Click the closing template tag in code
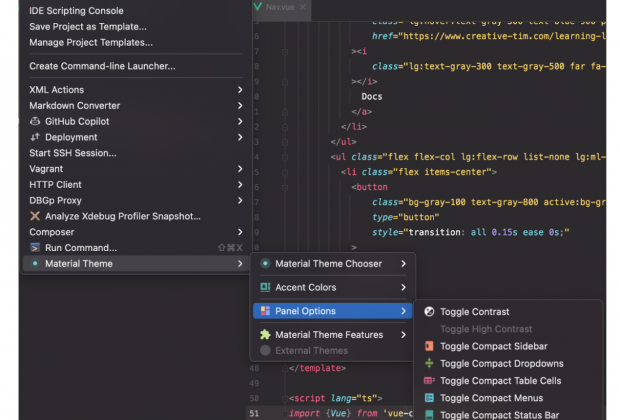The width and height of the screenshot is (620, 420). (318, 368)
